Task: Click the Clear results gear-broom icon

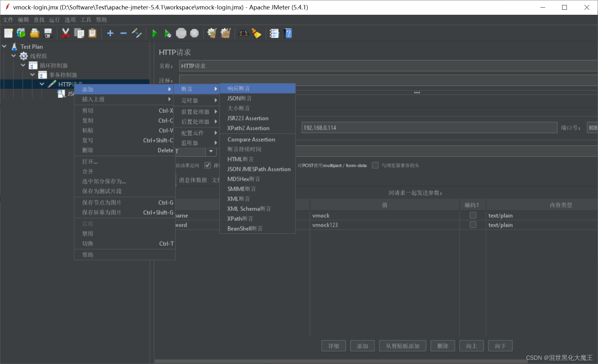Action: [x=212, y=33]
